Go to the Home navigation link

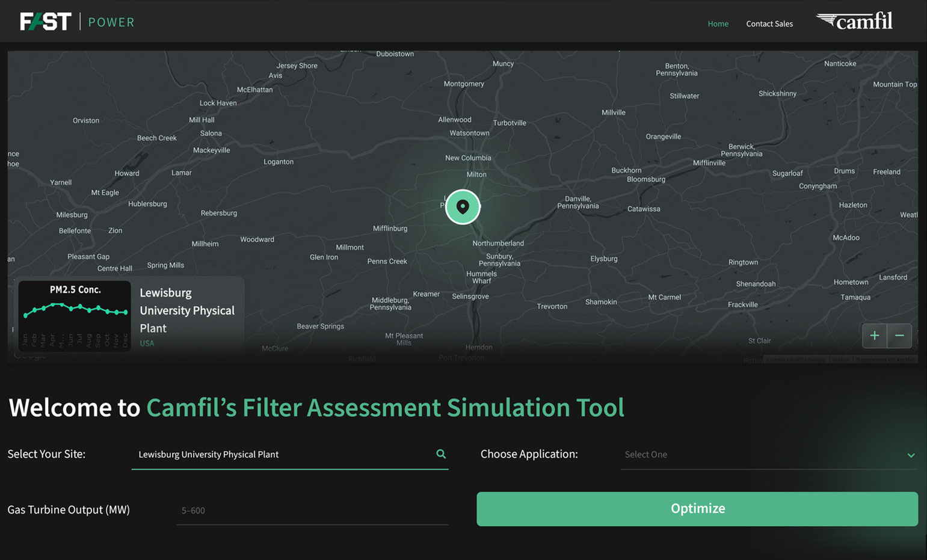(x=718, y=23)
